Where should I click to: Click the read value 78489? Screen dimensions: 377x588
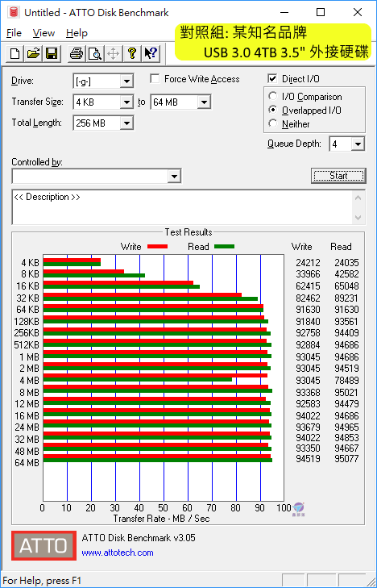pos(346,381)
